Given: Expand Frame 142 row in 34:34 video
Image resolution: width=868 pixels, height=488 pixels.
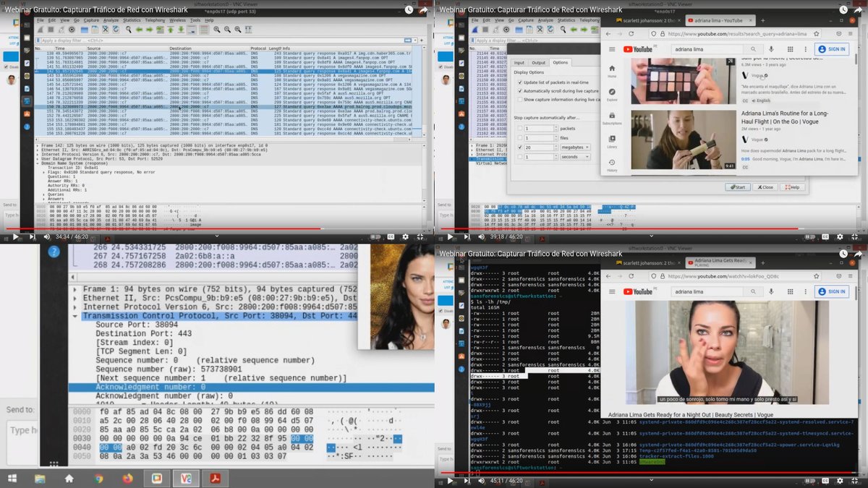Looking at the screenshot, I should pos(38,145).
